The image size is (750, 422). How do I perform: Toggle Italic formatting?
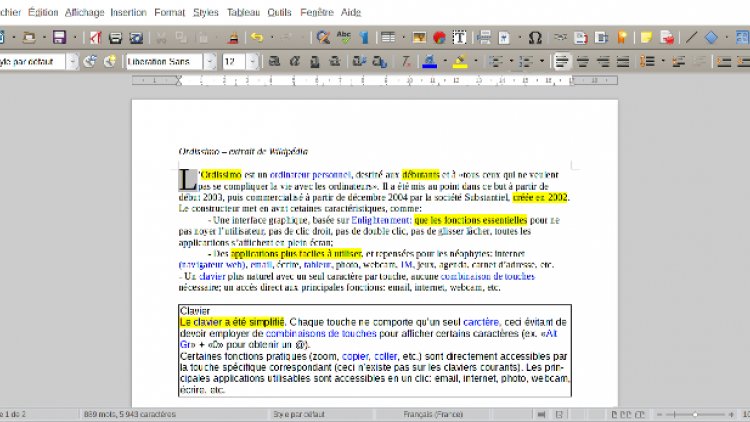point(295,61)
